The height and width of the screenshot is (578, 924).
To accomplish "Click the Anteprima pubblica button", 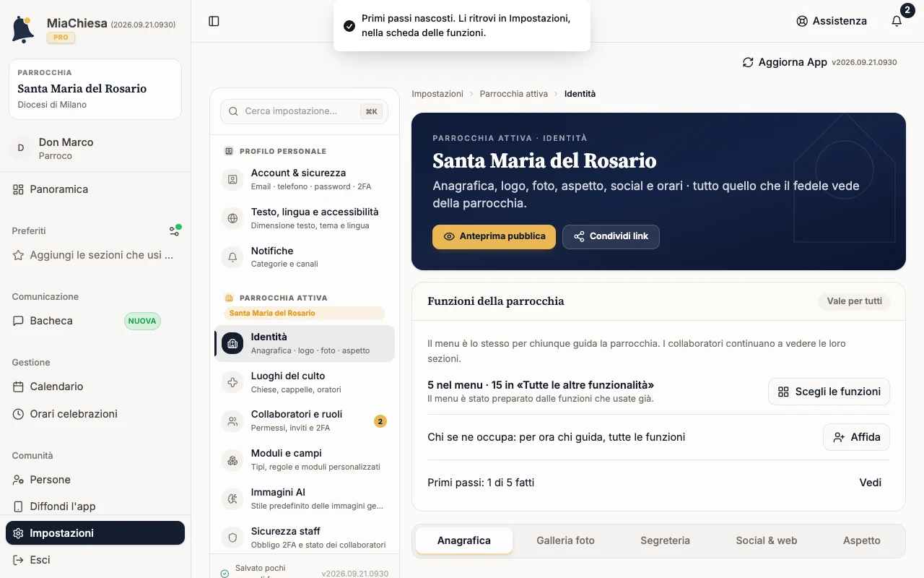I will (494, 236).
